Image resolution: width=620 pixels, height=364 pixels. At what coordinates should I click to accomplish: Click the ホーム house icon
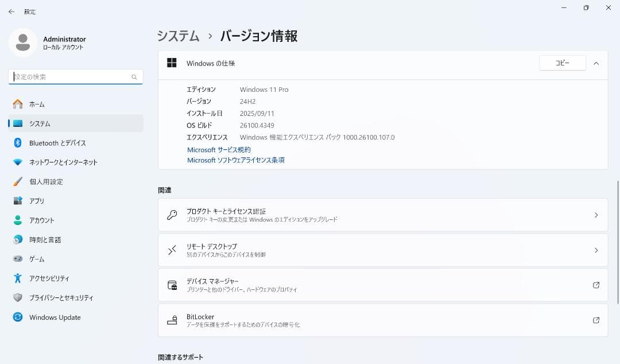(x=18, y=104)
